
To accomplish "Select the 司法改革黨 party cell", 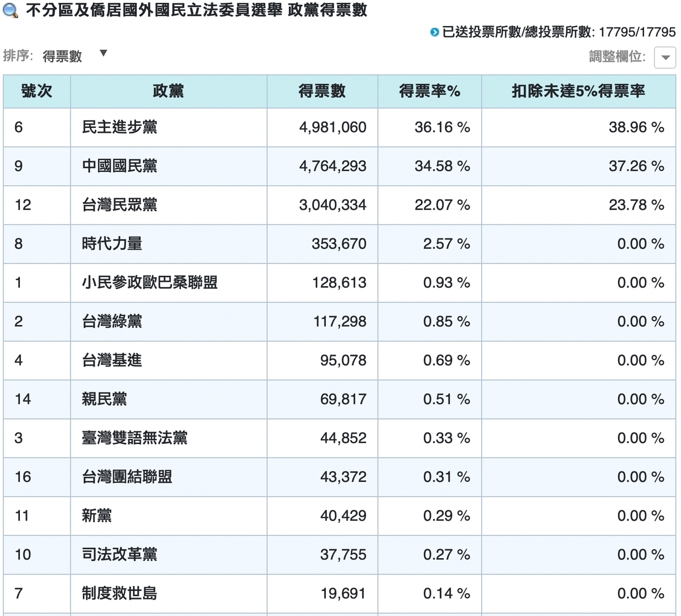I will [169, 555].
